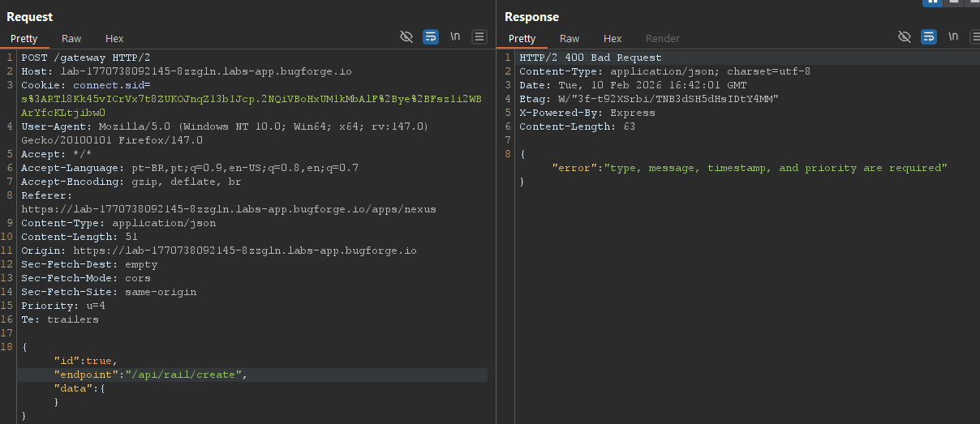
Task: Open the Render tab in Response panel
Action: [663, 38]
